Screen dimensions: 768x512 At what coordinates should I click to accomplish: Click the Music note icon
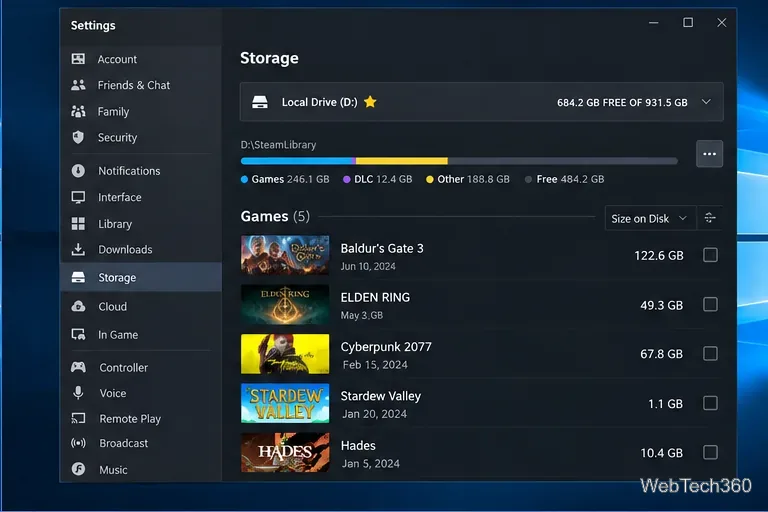coord(78,469)
